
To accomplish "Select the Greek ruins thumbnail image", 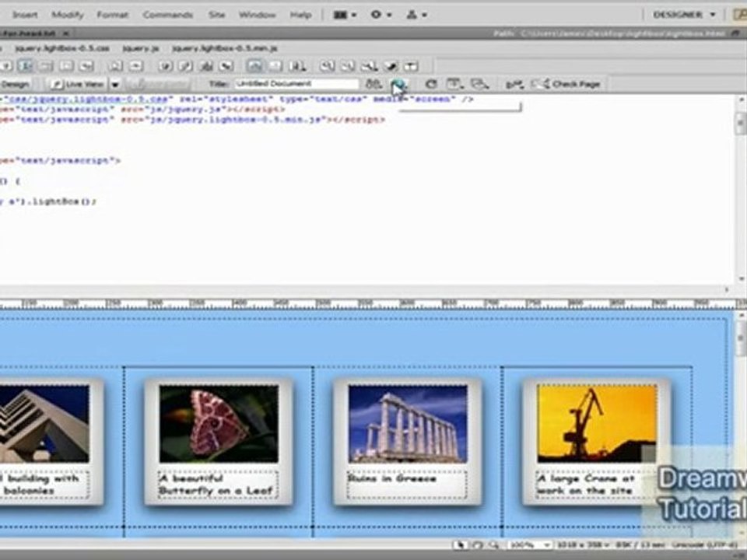I will coord(408,423).
